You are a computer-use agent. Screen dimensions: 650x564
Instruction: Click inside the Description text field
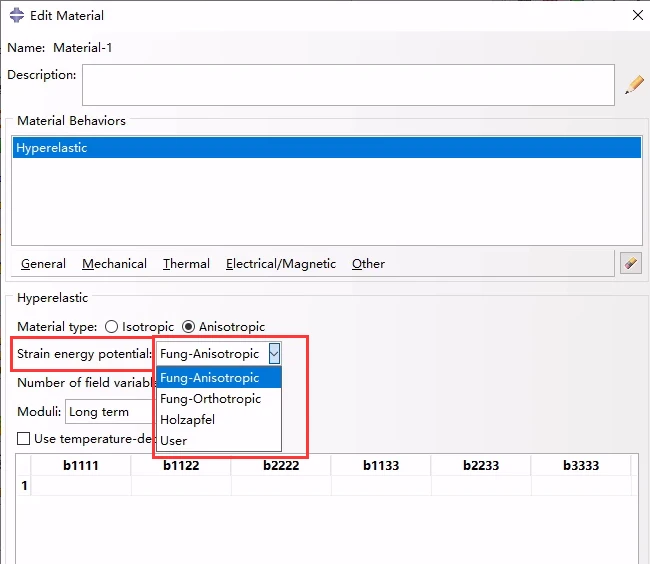click(x=347, y=85)
